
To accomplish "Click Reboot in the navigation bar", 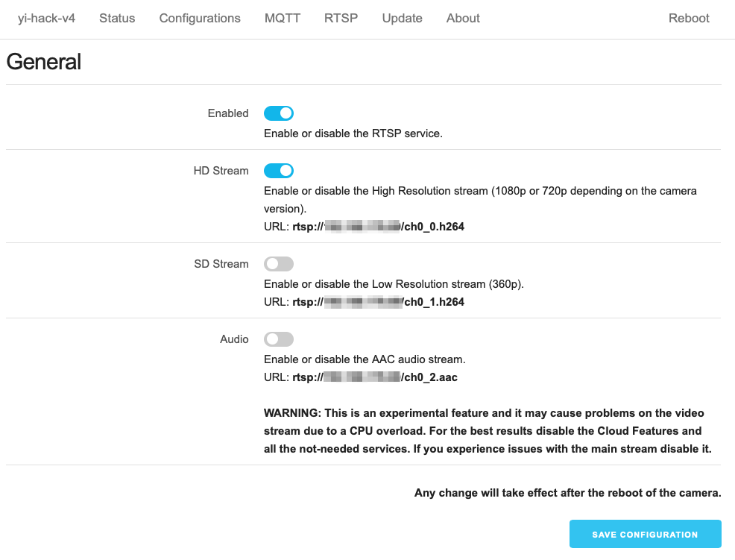I will (689, 18).
